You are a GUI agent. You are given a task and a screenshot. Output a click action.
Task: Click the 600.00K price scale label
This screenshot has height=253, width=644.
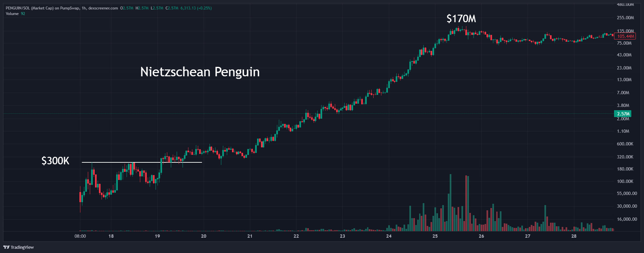click(x=625, y=144)
